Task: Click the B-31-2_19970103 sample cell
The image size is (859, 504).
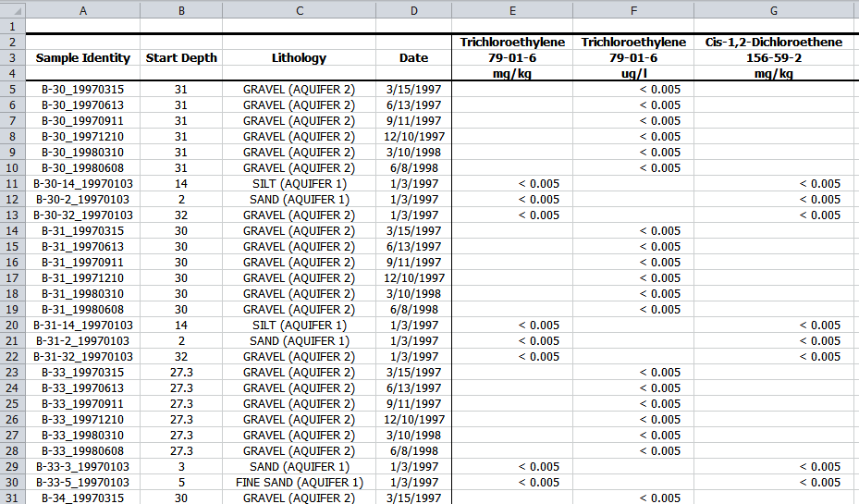Action: 83,340
